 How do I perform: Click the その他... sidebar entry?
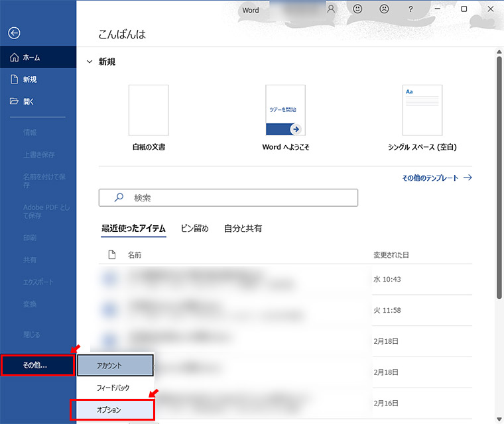pyautogui.click(x=38, y=365)
